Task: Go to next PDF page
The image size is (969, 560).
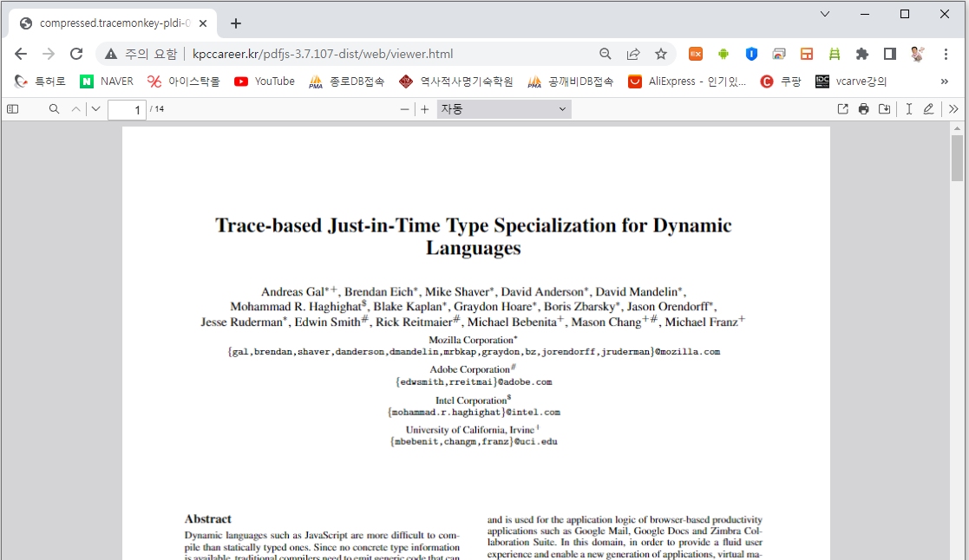Action: point(95,109)
